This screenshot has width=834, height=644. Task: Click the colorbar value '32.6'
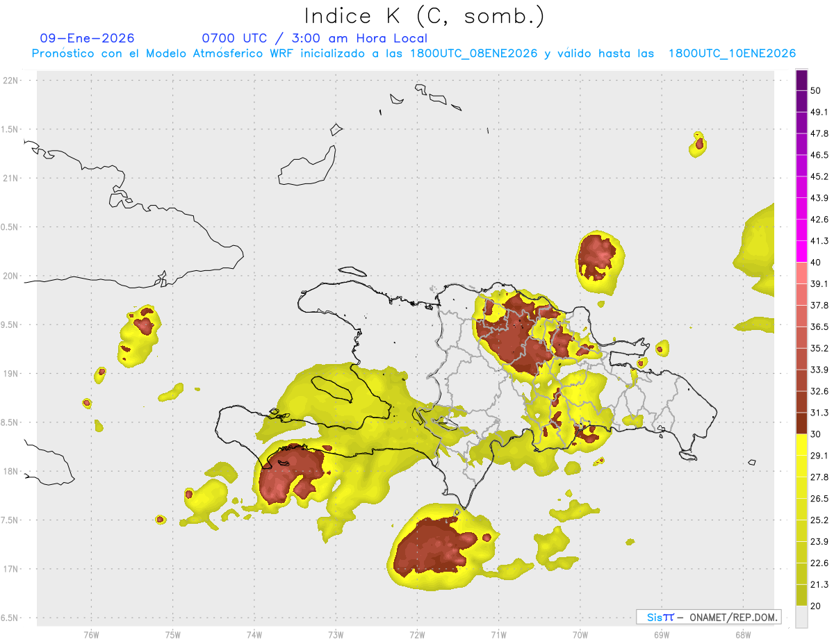tap(819, 391)
